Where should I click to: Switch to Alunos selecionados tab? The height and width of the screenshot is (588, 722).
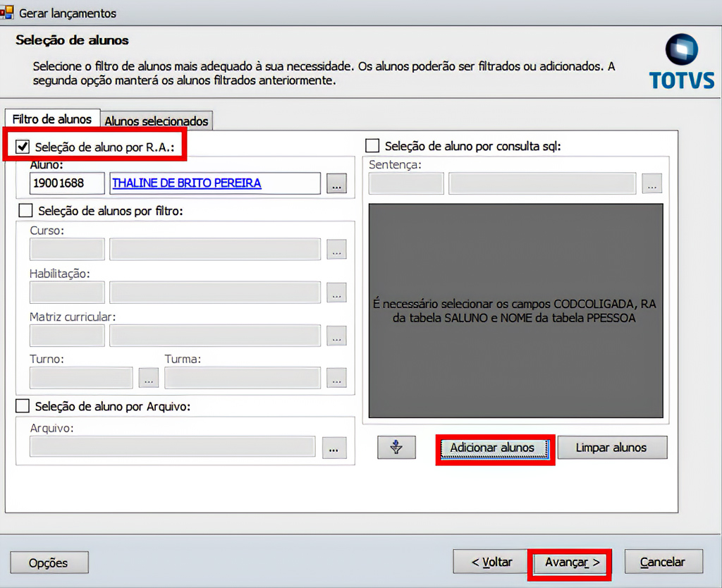coord(157,121)
